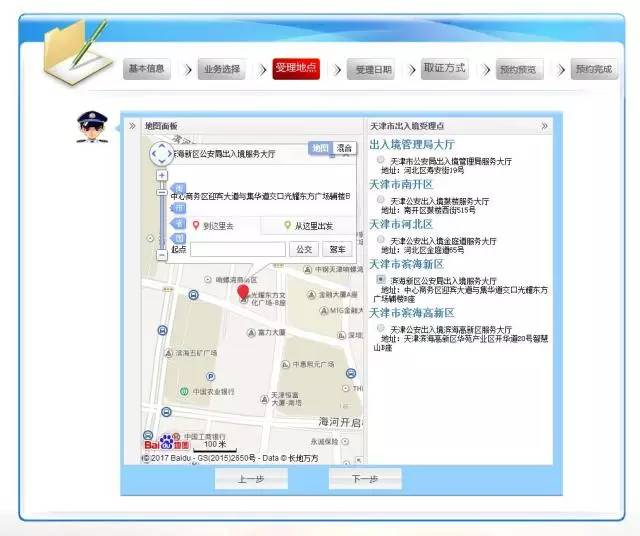Pan the map up with the top arrow
640x536 pixels.
click(x=162, y=145)
